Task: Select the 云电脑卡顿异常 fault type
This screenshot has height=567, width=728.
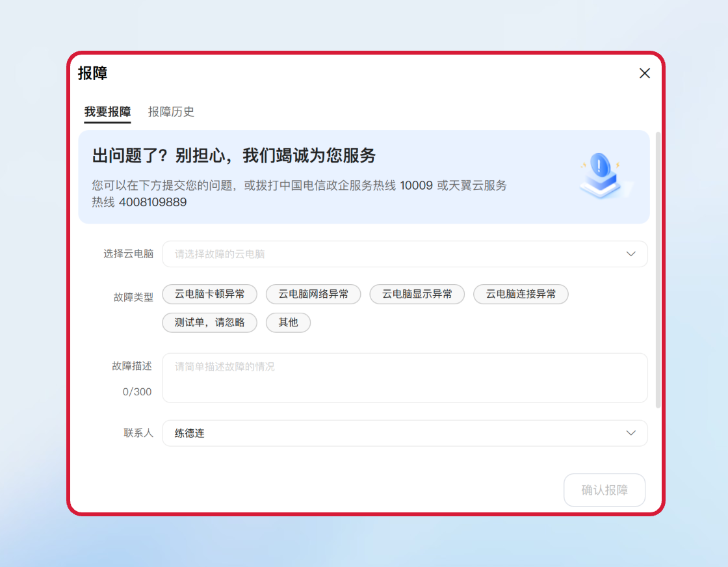Action: (x=209, y=294)
